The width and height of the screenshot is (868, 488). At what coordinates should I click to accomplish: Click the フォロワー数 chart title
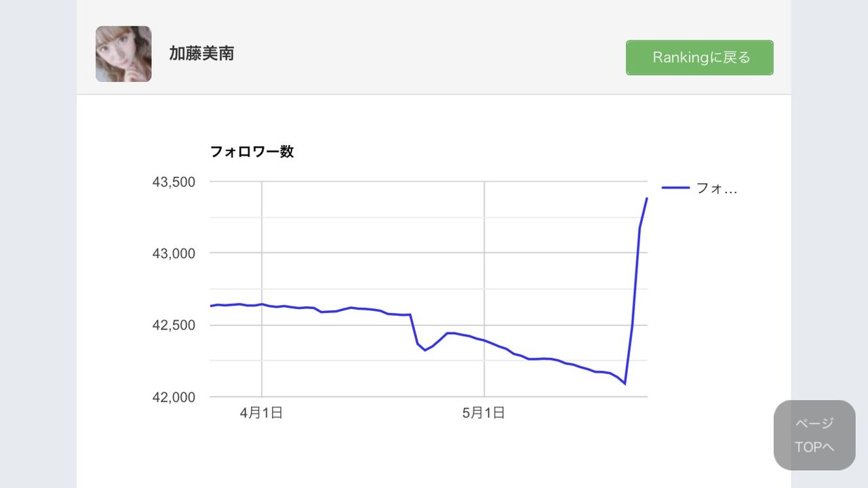coord(252,152)
